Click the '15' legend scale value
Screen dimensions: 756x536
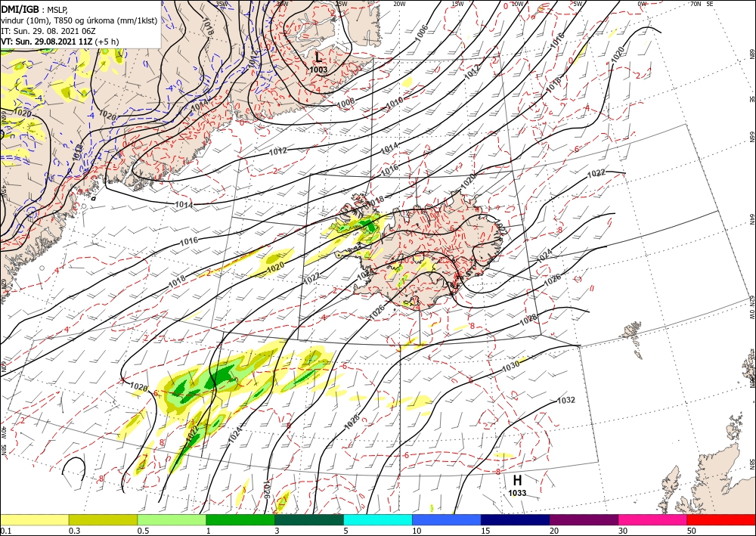tap(485, 531)
